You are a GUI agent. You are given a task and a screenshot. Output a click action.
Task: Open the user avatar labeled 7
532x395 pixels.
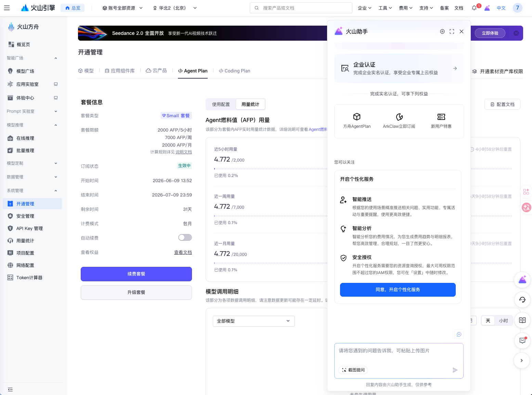coord(517,8)
